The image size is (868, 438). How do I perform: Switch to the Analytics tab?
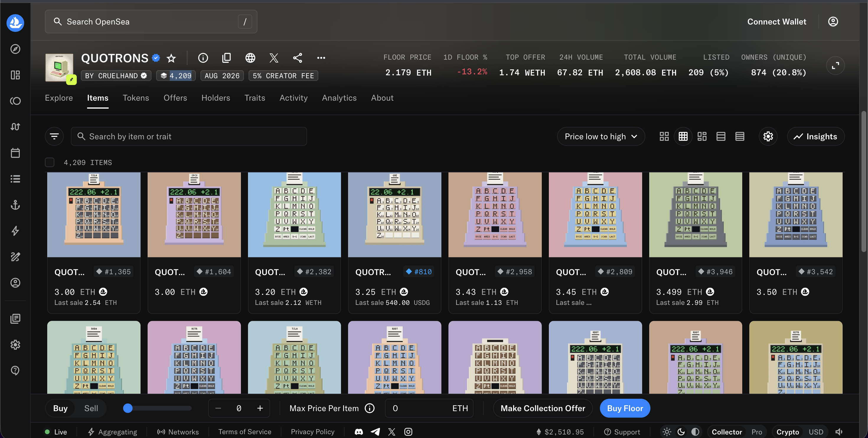339,98
